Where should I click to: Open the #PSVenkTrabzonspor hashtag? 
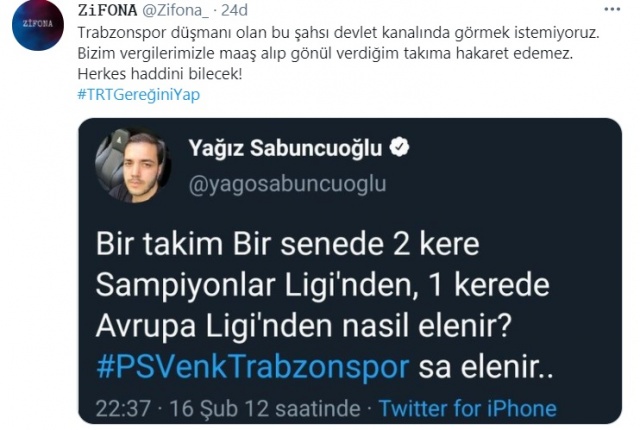[253, 367]
